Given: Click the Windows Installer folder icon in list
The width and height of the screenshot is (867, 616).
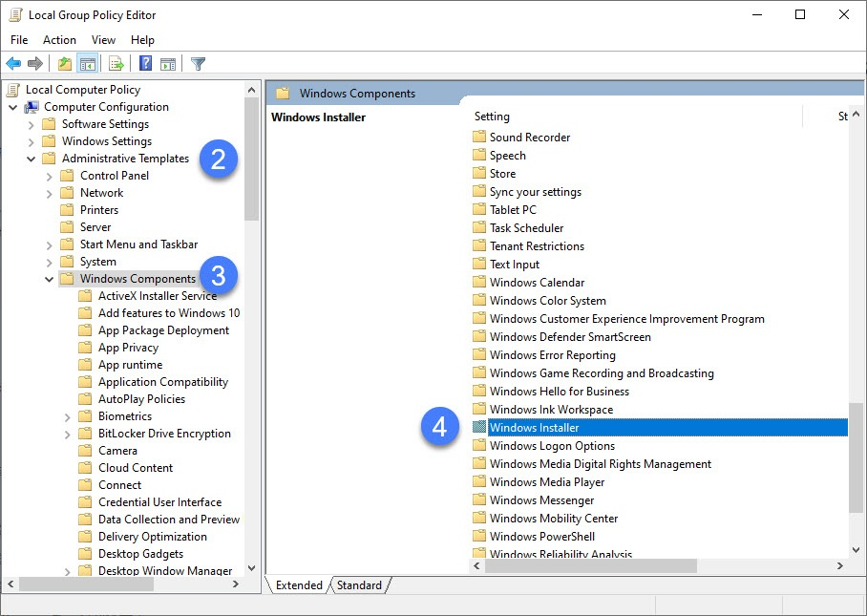Looking at the screenshot, I should pos(479,427).
